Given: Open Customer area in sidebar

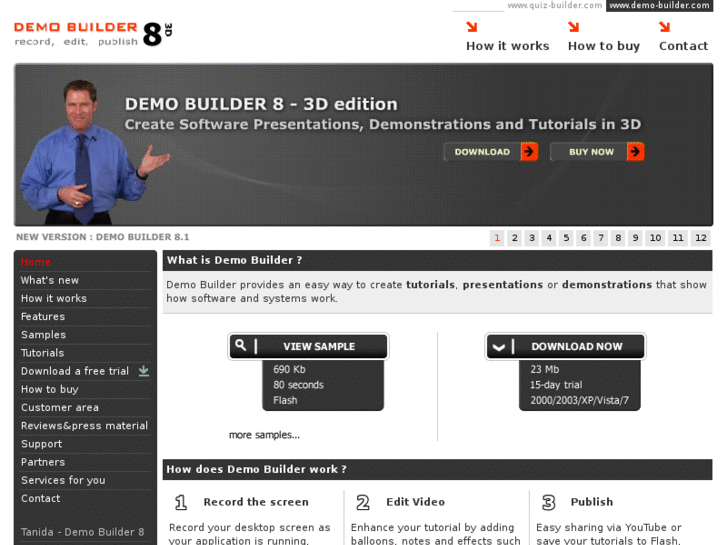Looking at the screenshot, I should pyautogui.click(x=60, y=407).
